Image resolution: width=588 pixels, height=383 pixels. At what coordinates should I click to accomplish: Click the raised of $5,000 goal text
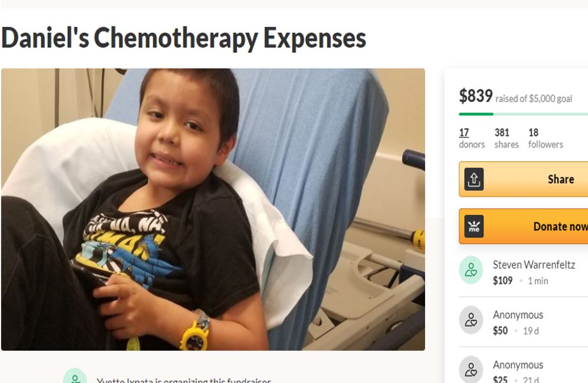click(534, 99)
